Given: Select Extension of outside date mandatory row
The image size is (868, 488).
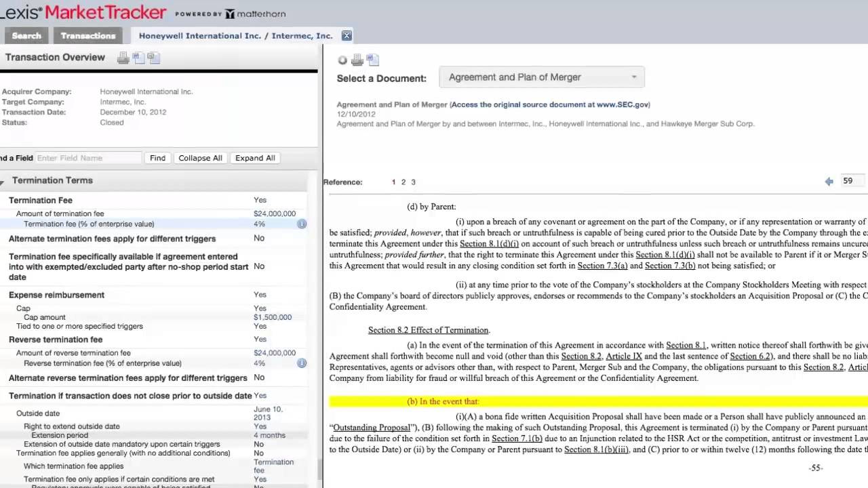Looking at the screenshot, I should 154,444.
